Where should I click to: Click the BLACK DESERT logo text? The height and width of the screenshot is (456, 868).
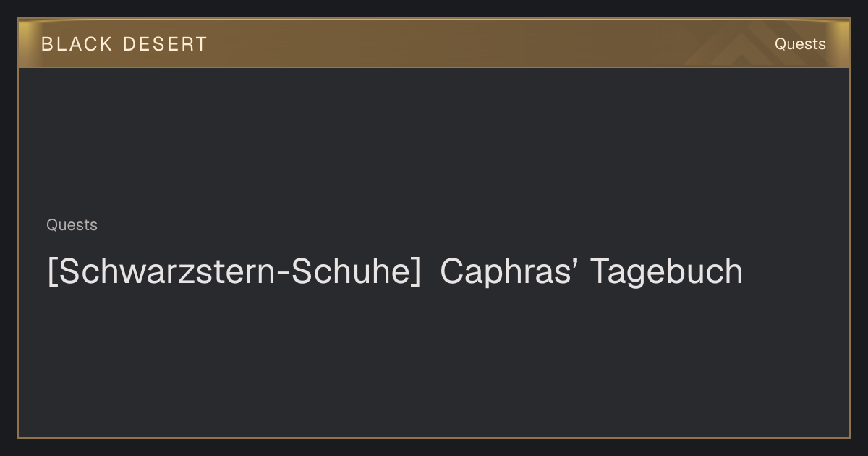click(x=124, y=44)
